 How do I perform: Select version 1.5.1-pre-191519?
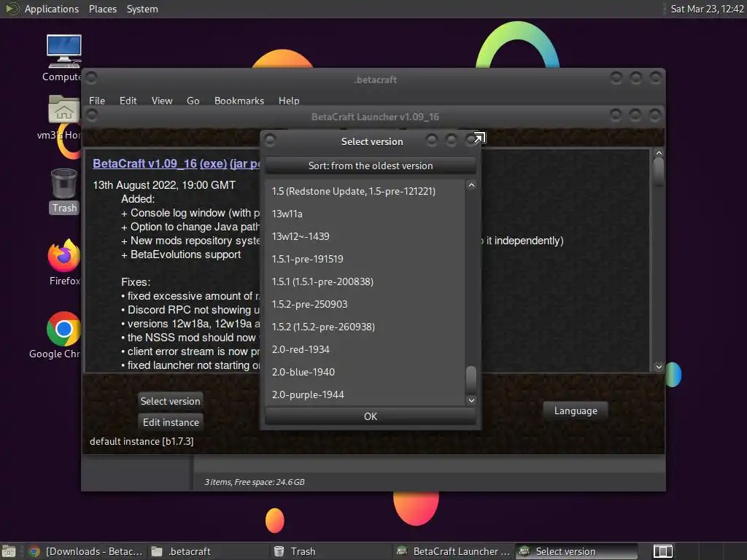tap(365, 259)
